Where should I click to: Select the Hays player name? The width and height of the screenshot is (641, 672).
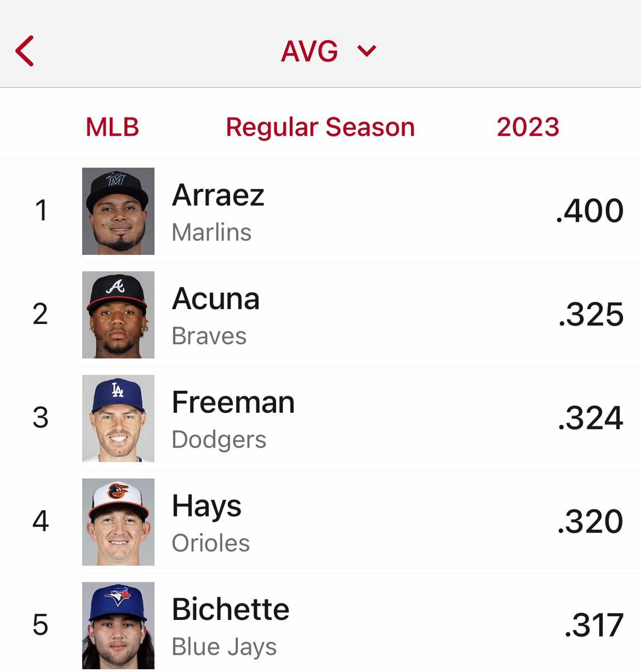207,506
